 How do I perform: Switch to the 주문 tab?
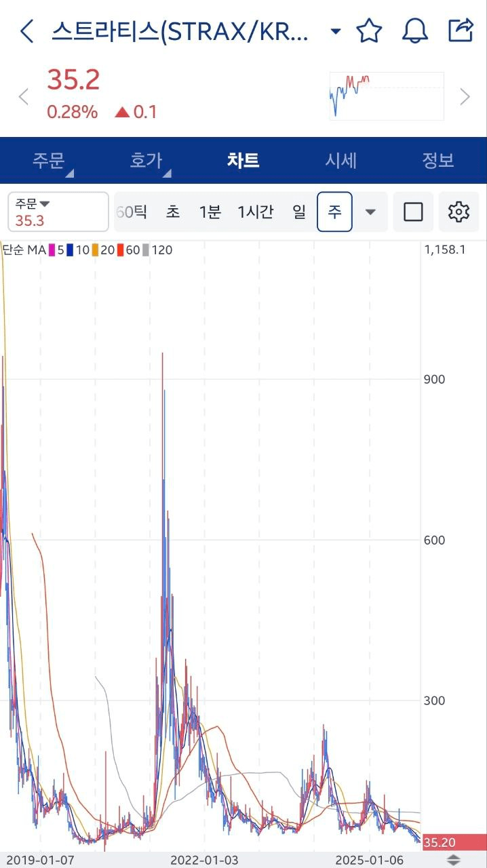point(49,161)
